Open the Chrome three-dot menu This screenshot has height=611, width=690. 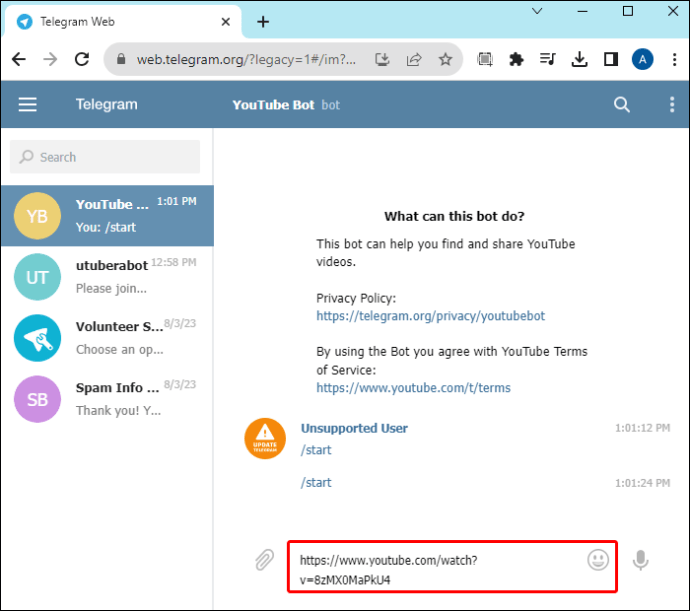[x=671, y=60]
